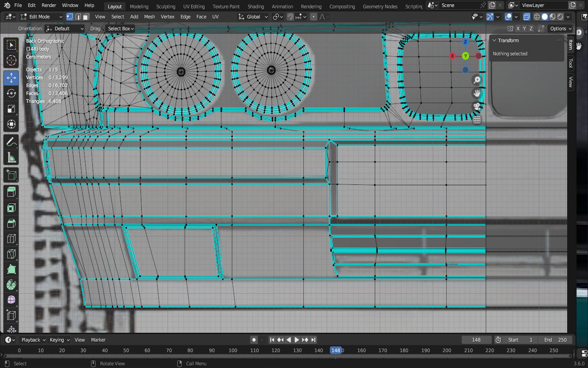
Task: Play the animation in reverse
Action: tap(289, 340)
